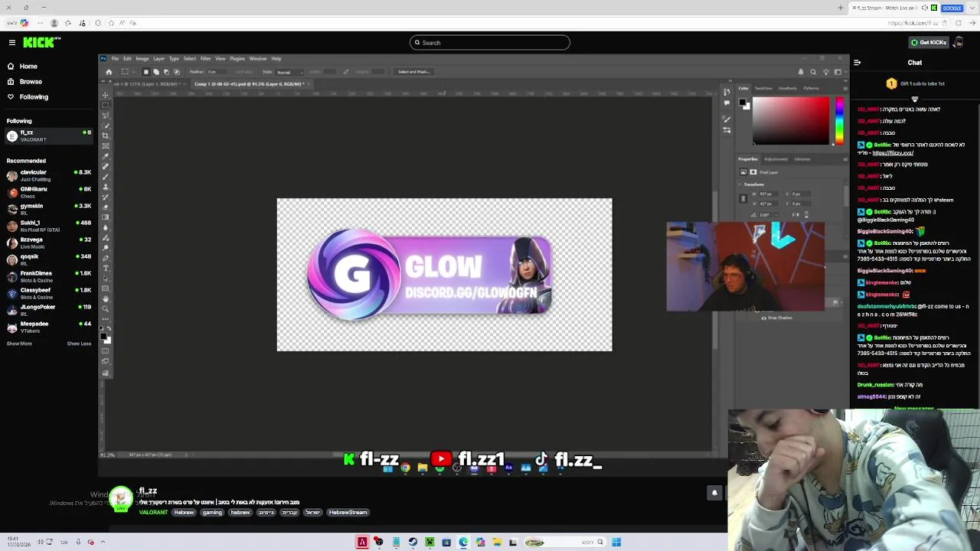The height and width of the screenshot is (551, 980).
Task: Select the Brush tool
Action: tap(106, 177)
